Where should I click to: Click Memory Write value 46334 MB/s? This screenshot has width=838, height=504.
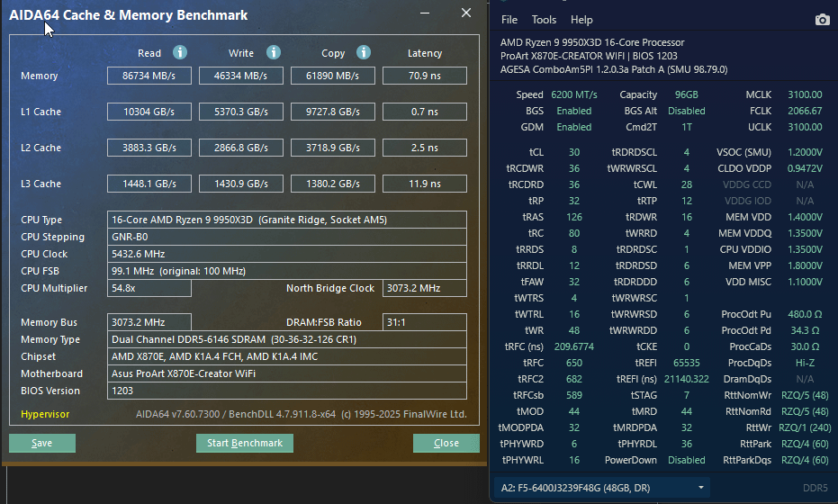(x=241, y=76)
